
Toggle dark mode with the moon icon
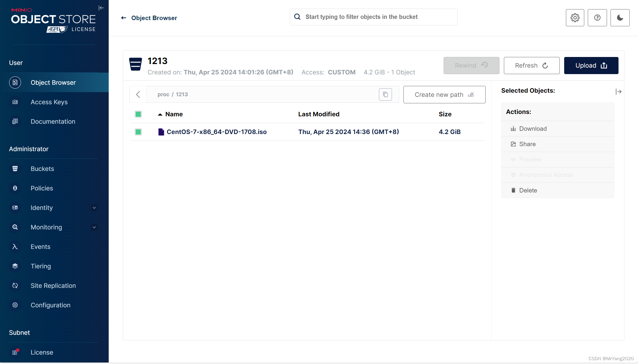tap(620, 18)
